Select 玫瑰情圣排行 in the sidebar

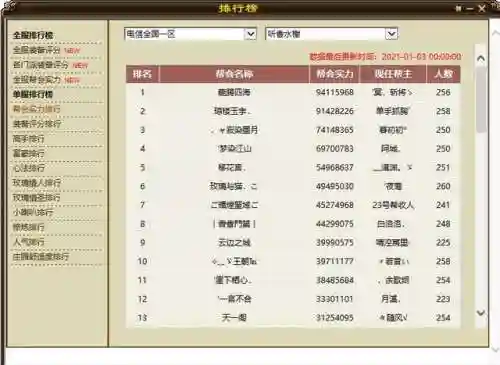[37, 198]
